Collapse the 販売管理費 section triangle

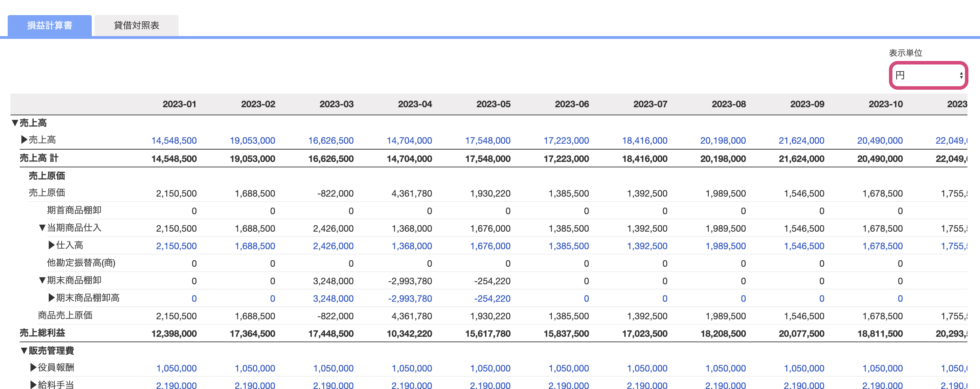tap(24, 350)
